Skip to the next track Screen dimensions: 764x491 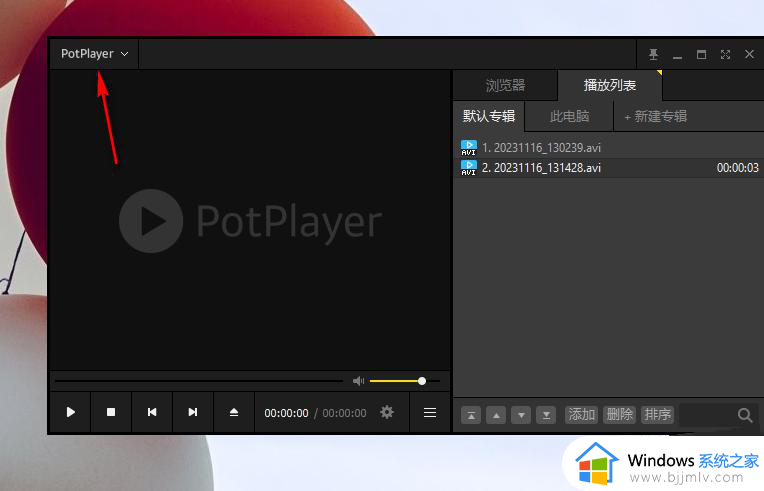pyautogui.click(x=193, y=413)
